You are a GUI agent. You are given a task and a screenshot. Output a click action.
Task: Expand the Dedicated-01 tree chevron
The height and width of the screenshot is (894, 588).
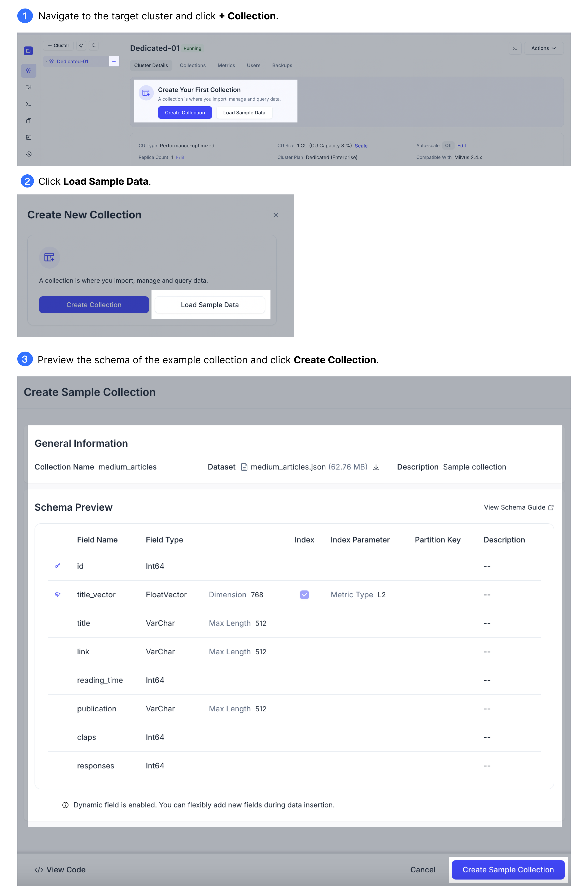(x=46, y=62)
